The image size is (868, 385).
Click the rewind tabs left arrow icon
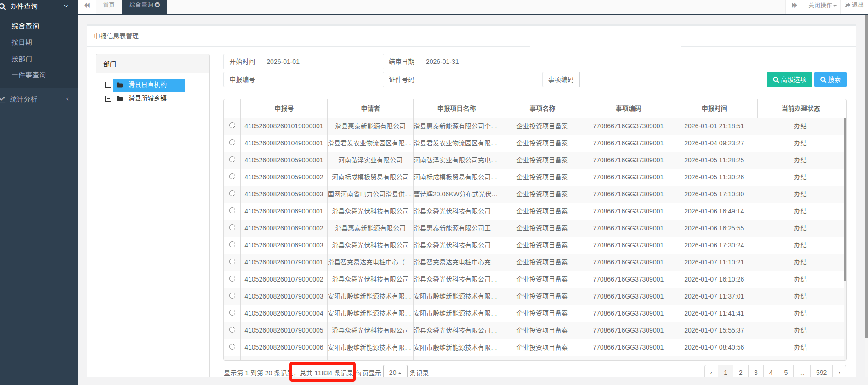tap(87, 6)
